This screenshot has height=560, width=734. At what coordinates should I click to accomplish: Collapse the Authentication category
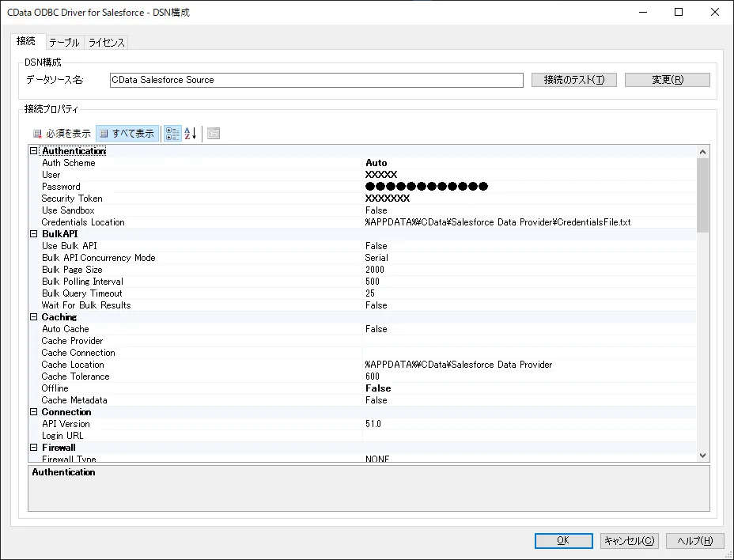coord(34,151)
